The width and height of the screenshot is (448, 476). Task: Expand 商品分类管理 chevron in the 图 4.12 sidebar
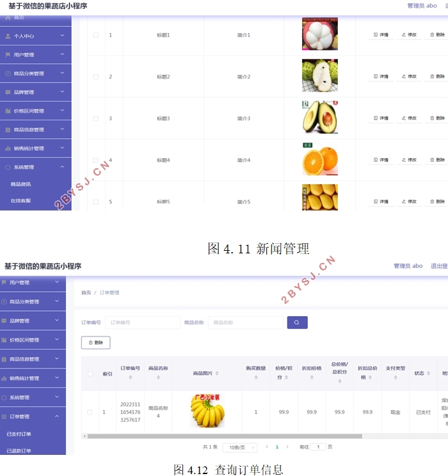pyautogui.click(x=57, y=301)
